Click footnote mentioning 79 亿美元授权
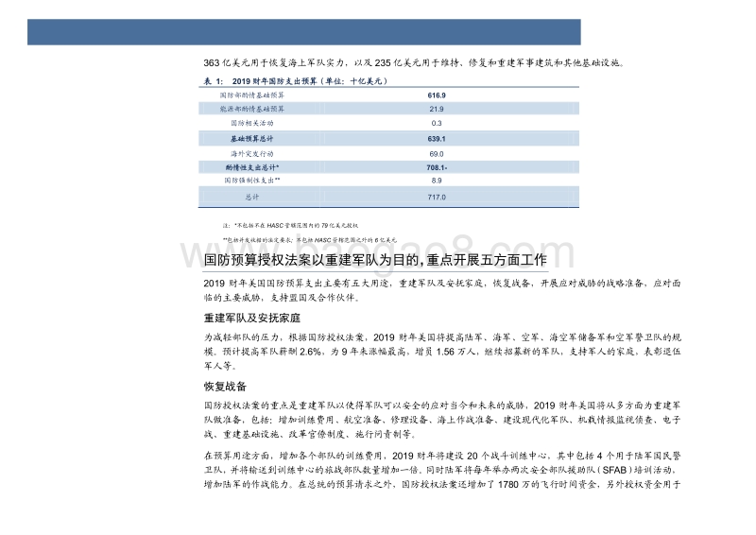This screenshot has height=535, width=756. (291, 225)
